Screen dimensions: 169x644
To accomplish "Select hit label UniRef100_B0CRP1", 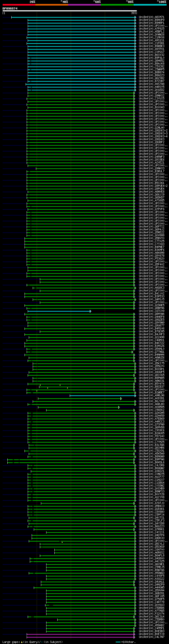I will point(152,369).
